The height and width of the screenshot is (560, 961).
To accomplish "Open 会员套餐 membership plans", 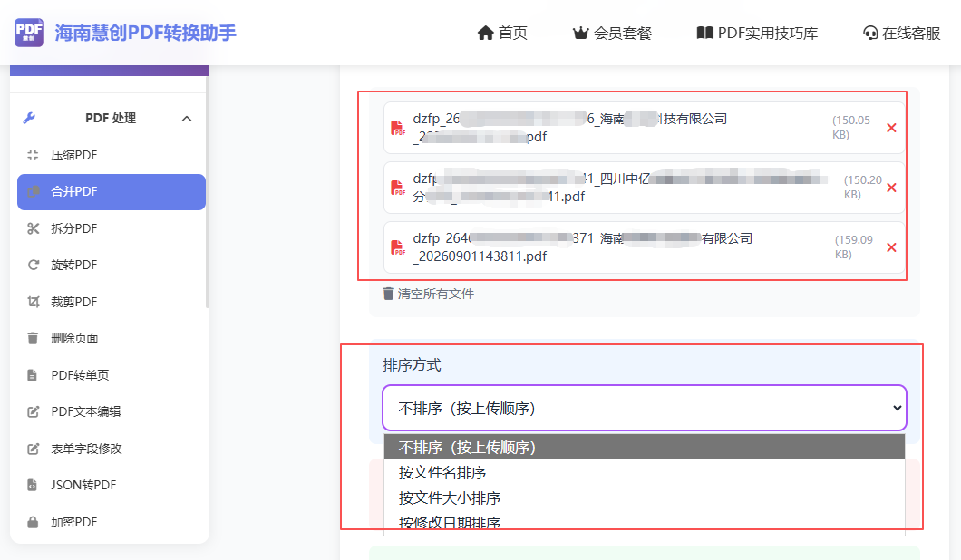I will [x=612, y=34].
